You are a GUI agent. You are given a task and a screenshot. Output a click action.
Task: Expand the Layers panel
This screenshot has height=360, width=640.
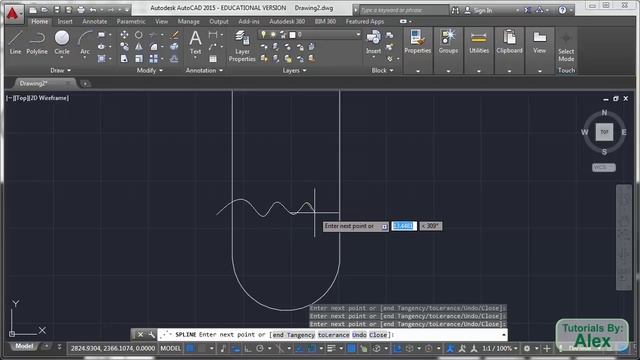pyautogui.click(x=294, y=71)
